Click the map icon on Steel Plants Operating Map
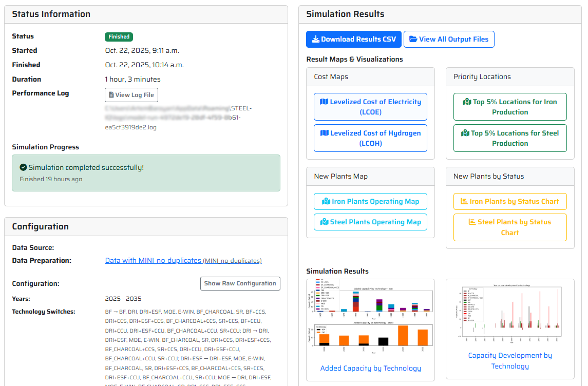The width and height of the screenshot is (588, 386). coord(324,222)
